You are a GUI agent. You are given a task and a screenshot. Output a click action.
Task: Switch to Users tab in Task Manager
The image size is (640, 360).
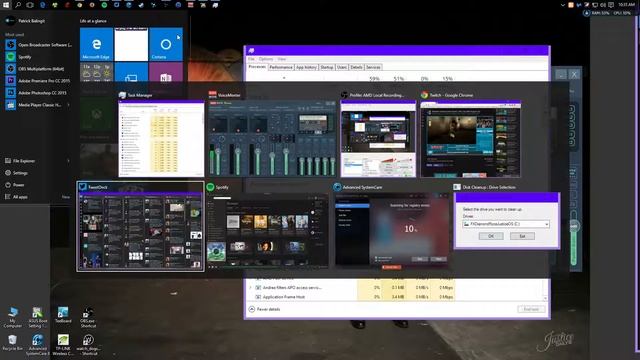[342, 67]
